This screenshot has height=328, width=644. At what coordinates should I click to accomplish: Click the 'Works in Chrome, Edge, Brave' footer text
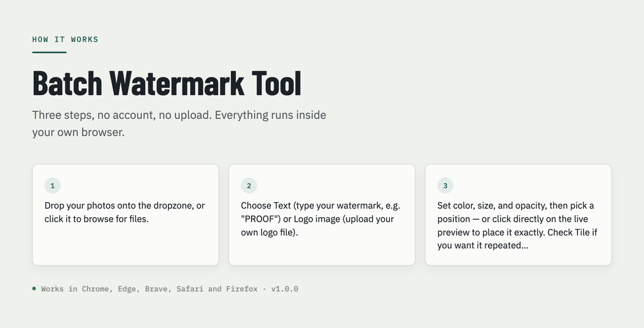pos(170,289)
